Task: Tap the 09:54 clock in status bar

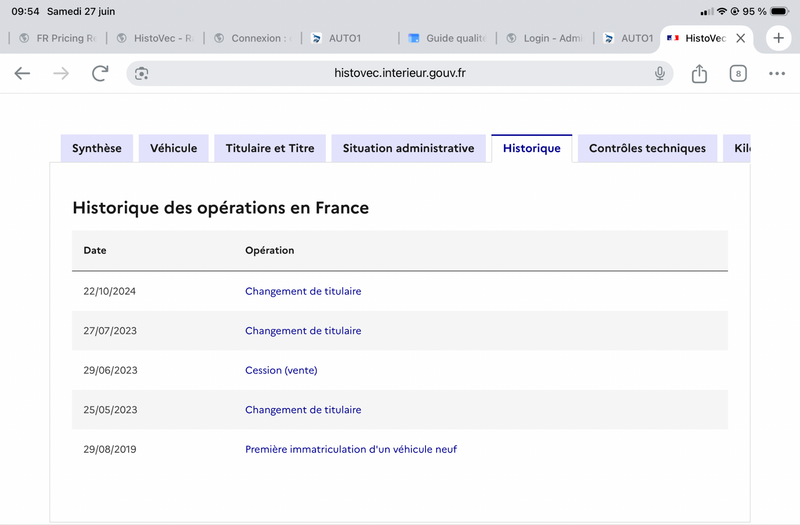Action: coord(25,11)
